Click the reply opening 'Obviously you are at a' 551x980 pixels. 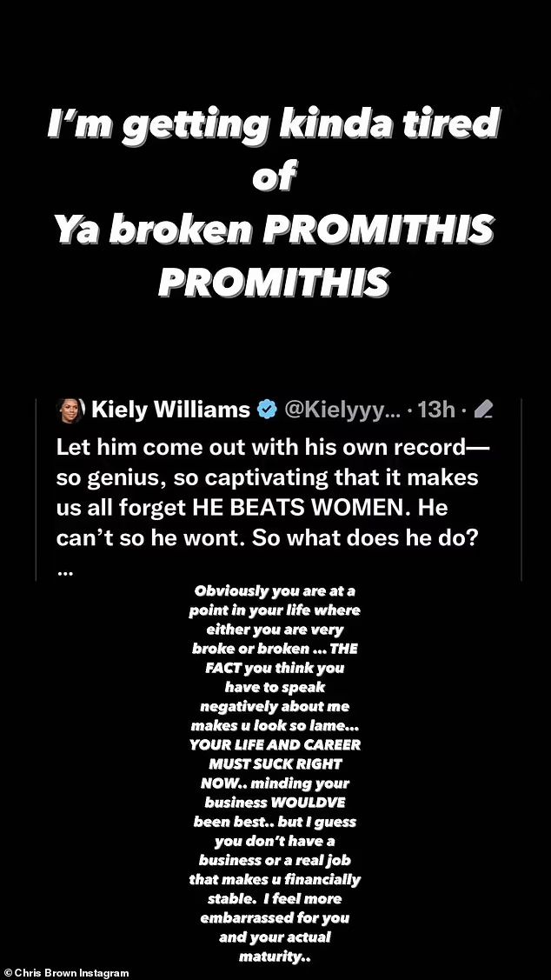point(275,590)
